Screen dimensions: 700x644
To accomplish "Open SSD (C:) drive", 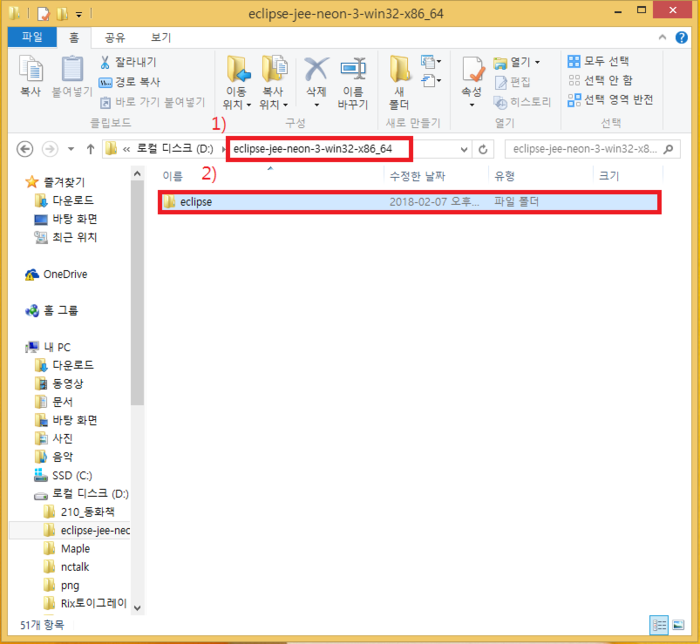I will click(x=63, y=475).
